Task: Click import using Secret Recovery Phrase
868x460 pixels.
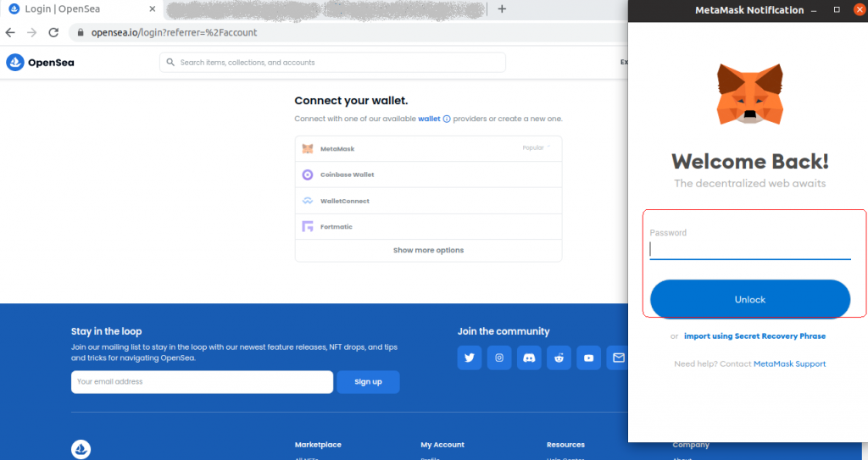Action: pos(754,336)
